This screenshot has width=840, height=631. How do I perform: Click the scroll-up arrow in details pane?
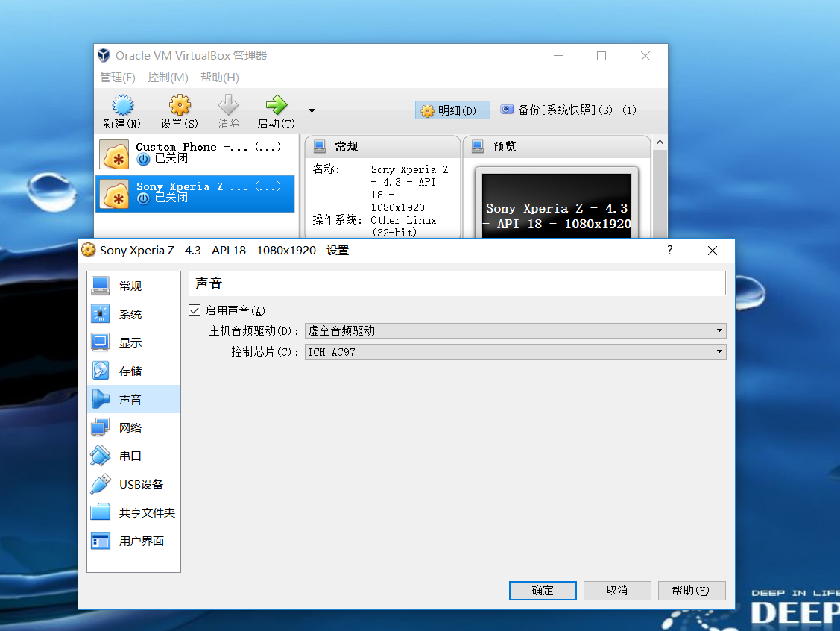point(660,142)
